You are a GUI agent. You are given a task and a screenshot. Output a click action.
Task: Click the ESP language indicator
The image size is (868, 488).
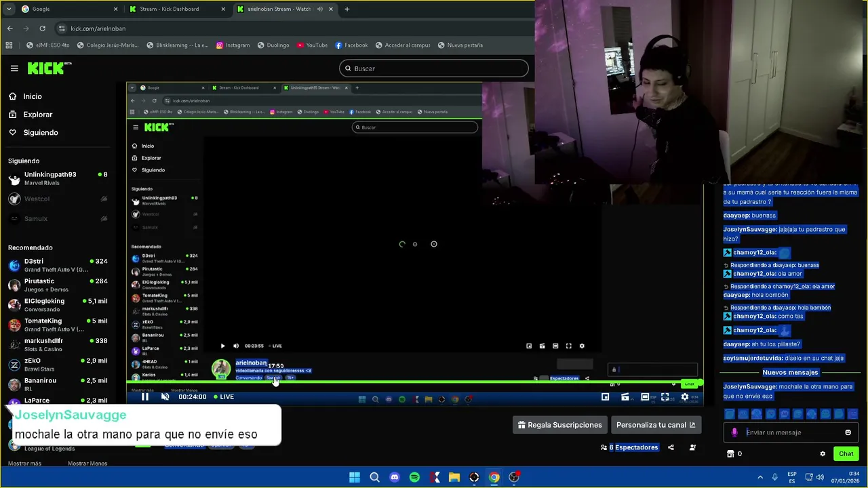(x=792, y=477)
